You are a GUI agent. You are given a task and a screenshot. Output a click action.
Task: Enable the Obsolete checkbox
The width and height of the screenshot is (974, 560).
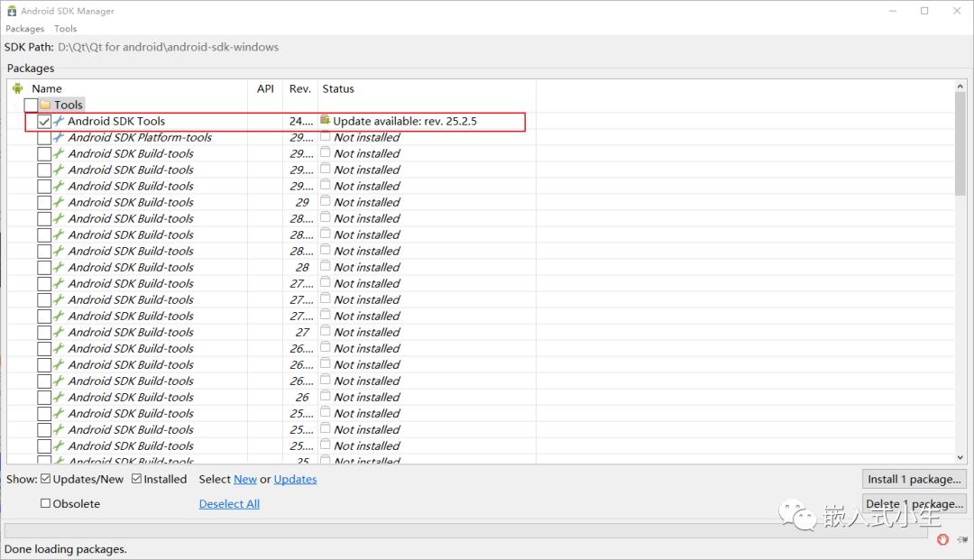(45, 503)
